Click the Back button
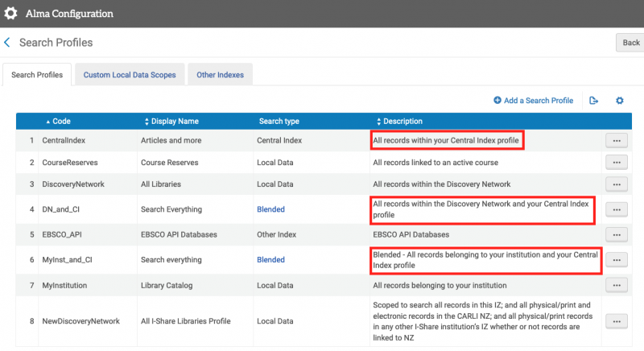The height and width of the screenshot is (351, 644). click(630, 43)
